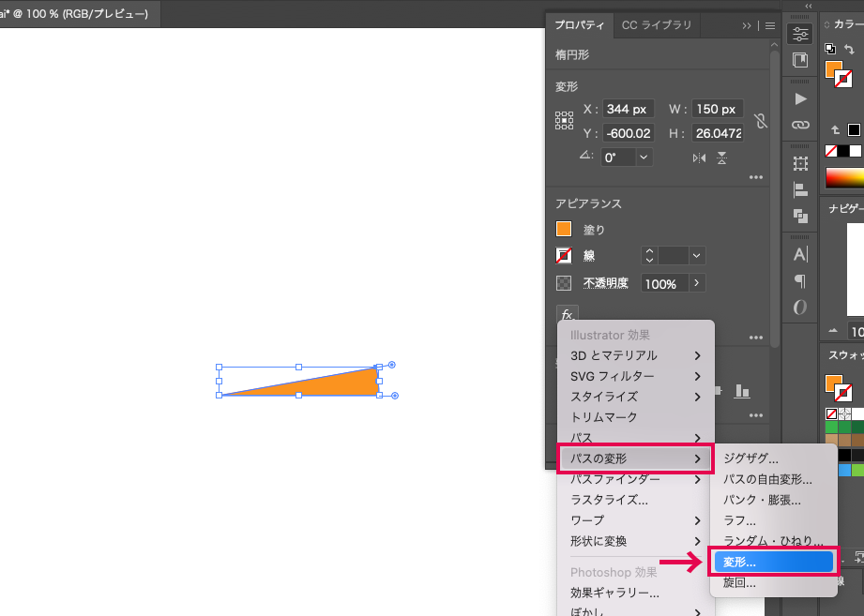This screenshot has width=864, height=616.
Task: Click the W width input field
Action: coord(718,109)
